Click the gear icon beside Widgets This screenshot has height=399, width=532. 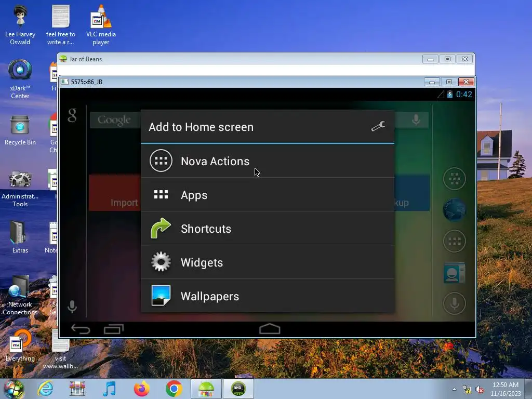point(161,262)
